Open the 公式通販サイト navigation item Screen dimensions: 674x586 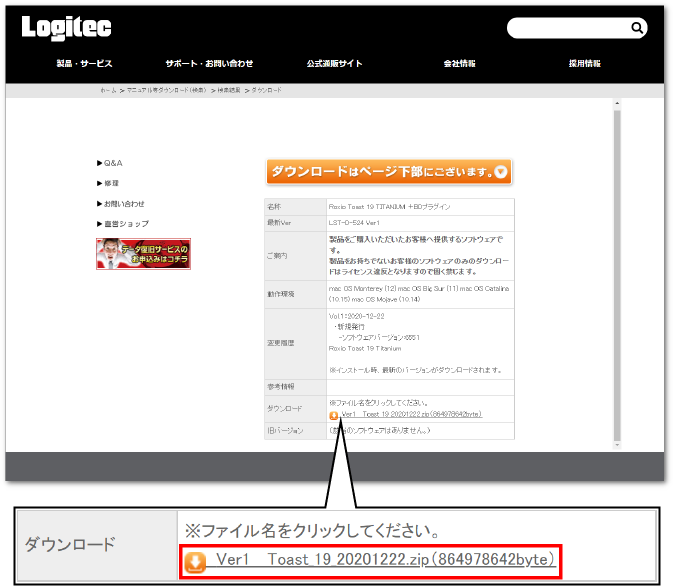click(334, 64)
